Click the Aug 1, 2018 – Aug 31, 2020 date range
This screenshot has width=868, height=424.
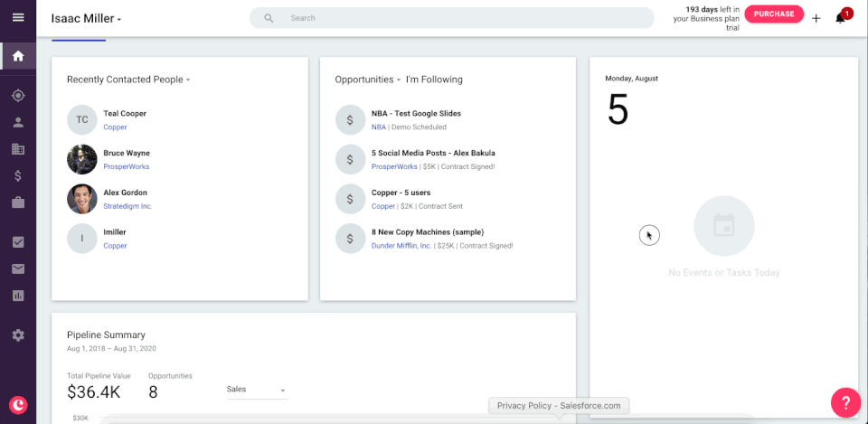click(111, 349)
